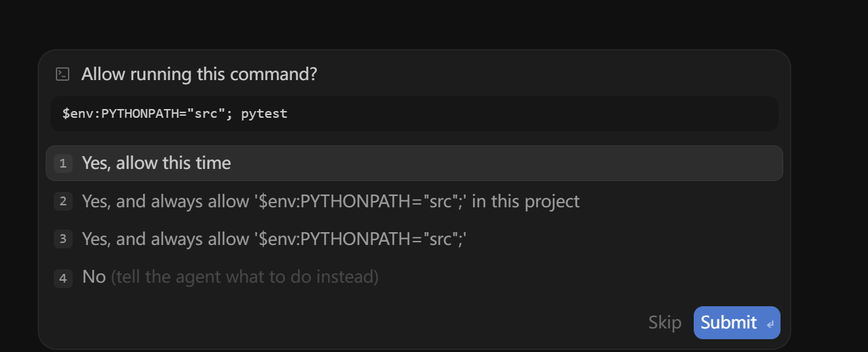Click the terminal icon beside the dialog title

pyautogui.click(x=63, y=74)
